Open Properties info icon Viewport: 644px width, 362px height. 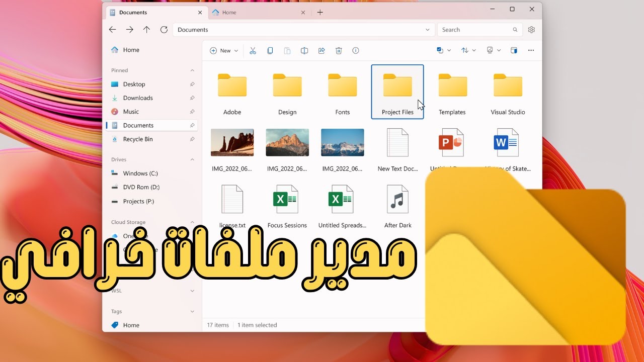(356, 50)
